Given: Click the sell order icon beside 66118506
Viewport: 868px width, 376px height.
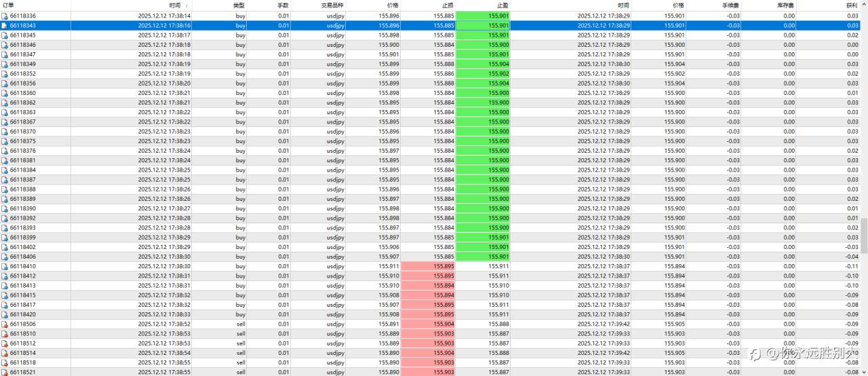Looking at the screenshot, I should (5, 324).
